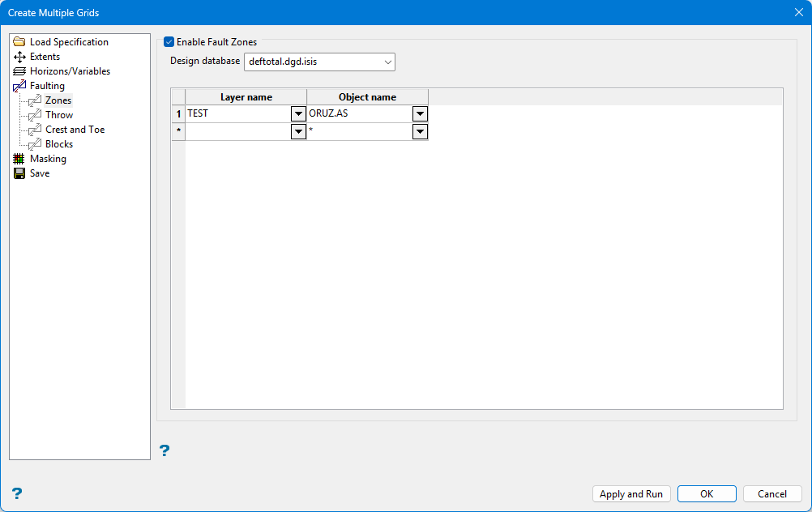Open Object name dropdown for row 1
The image size is (812, 512).
pos(420,113)
